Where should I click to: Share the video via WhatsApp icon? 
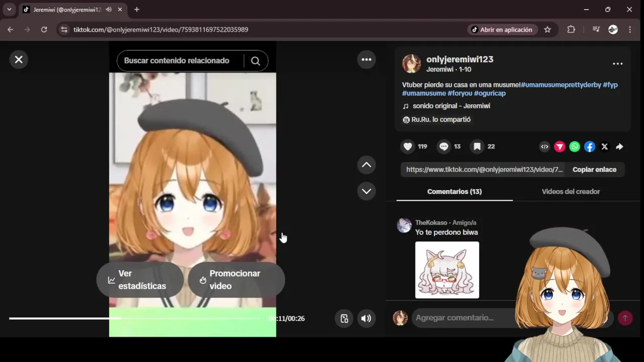[x=575, y=147]
